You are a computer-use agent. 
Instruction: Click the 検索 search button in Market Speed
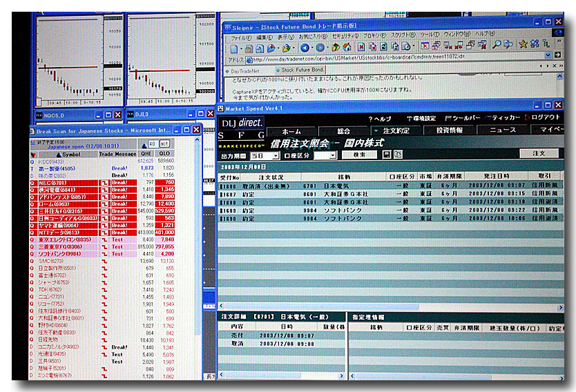pos(359,155)
